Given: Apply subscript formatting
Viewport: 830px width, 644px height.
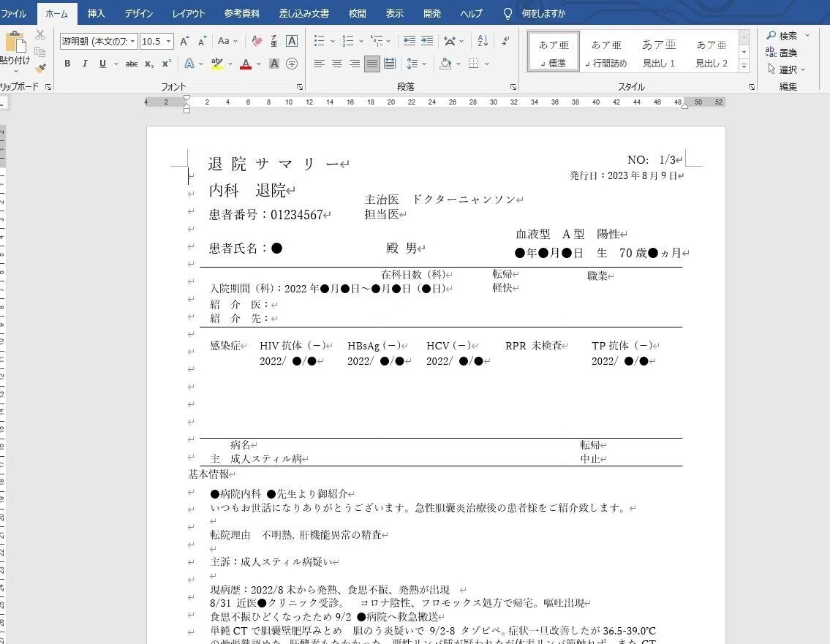Looking at the screenshot, I should (x=149, y=64).
